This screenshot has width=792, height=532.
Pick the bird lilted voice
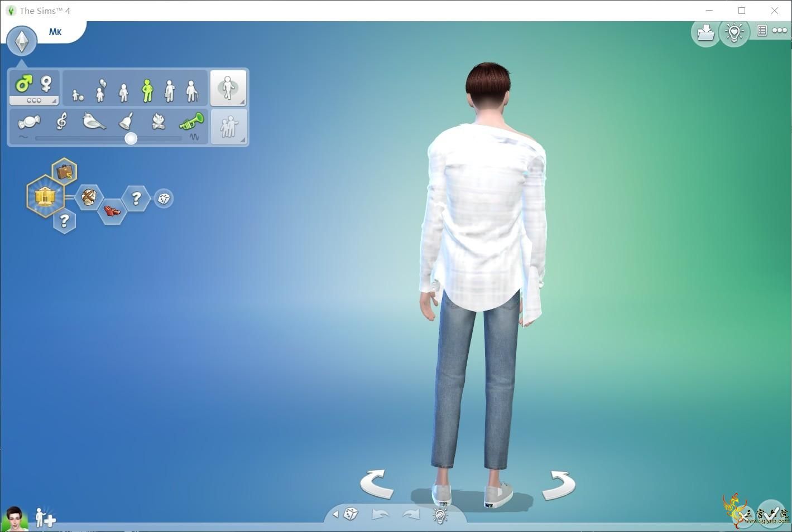pos(94,120)
